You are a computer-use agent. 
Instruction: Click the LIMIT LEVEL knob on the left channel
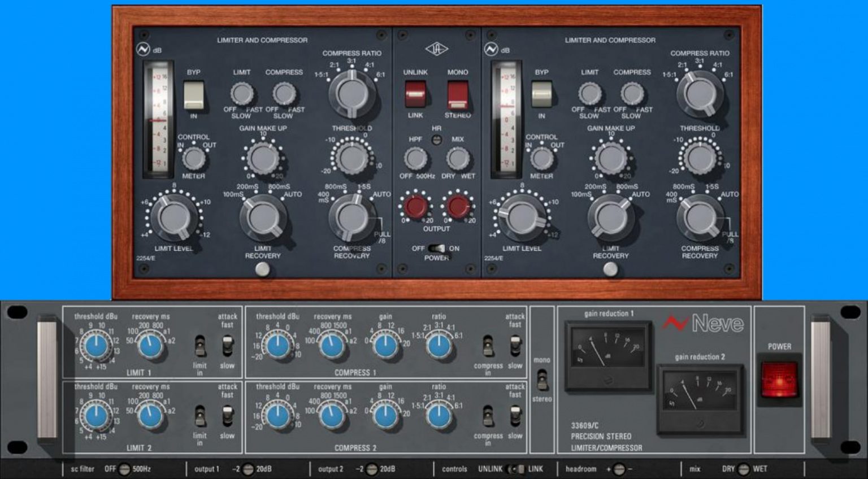click(174, 217)
